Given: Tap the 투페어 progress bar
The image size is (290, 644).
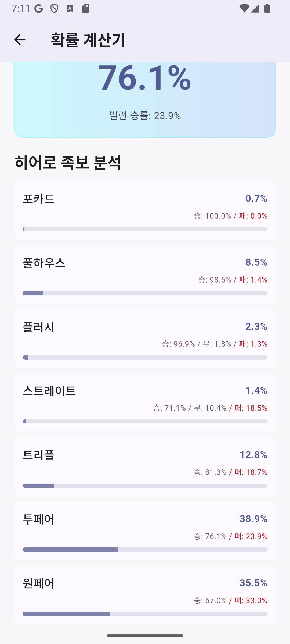Looking at the screenshot, I should click(x=145, y=550).
